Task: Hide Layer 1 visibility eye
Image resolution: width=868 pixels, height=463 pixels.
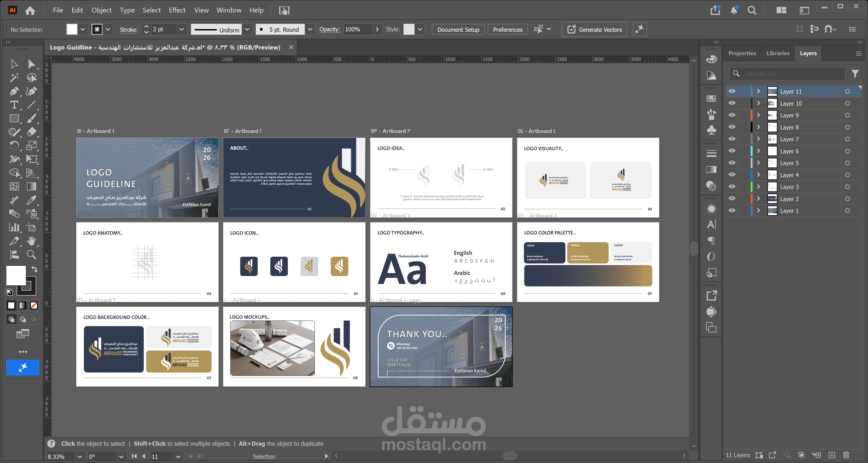Action: pos(732,210)
